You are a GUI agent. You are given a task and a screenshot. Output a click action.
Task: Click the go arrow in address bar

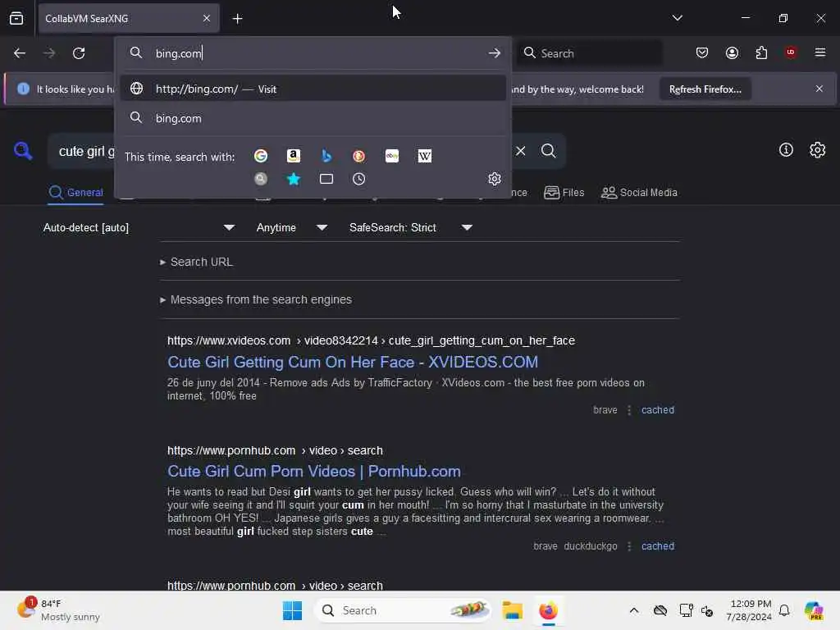tap(494, 53)
